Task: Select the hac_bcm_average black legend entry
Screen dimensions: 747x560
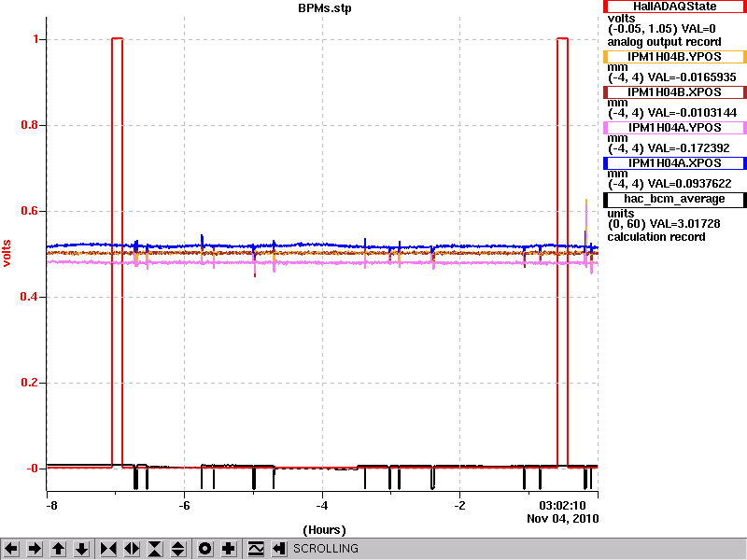Action: pos(674,199)
